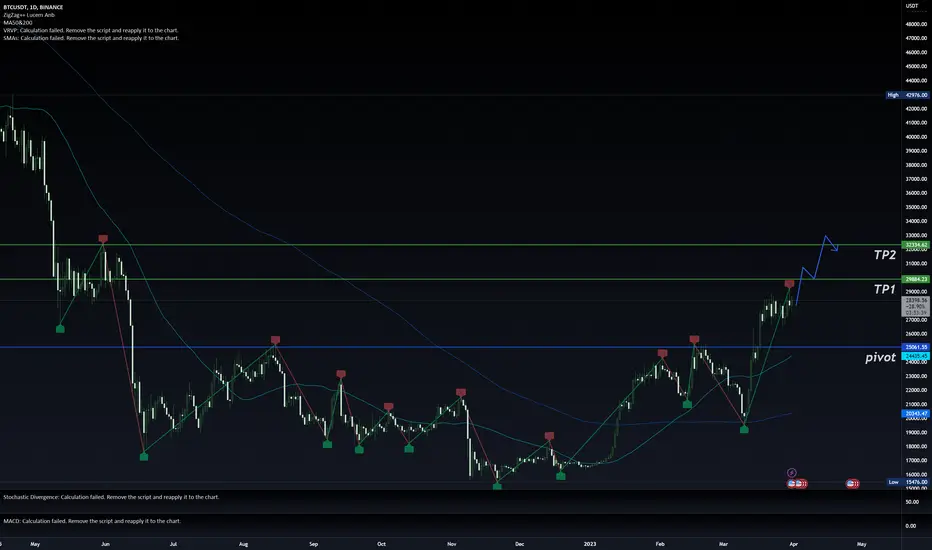
Task: Select the red ZigZag marker at the TP1 level
Action: tap(789, 284)
